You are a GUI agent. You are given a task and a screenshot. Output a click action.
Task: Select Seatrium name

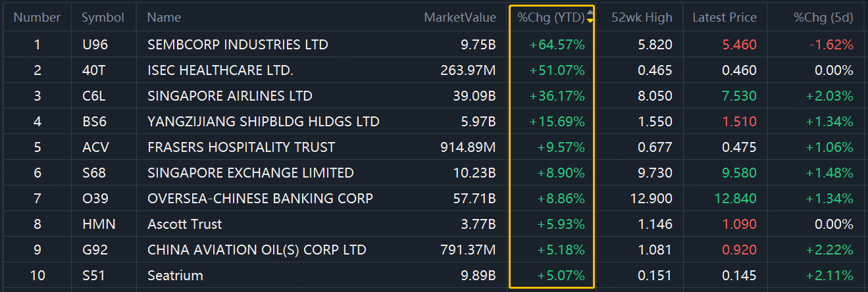pos(175,276)
